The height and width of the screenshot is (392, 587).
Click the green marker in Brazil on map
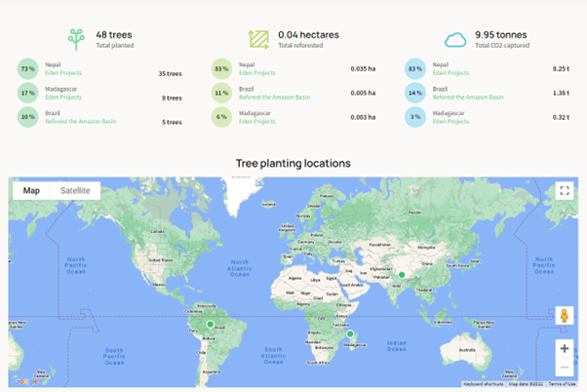pyautogui.click(x=209, y=325)
